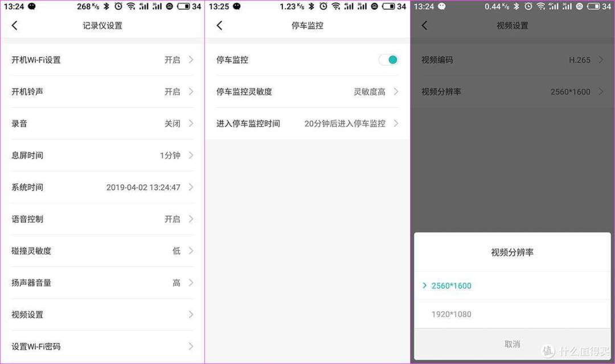Go back from the 记录仪设置 screen
Screen dimensions: 615x364
[14, 26]
